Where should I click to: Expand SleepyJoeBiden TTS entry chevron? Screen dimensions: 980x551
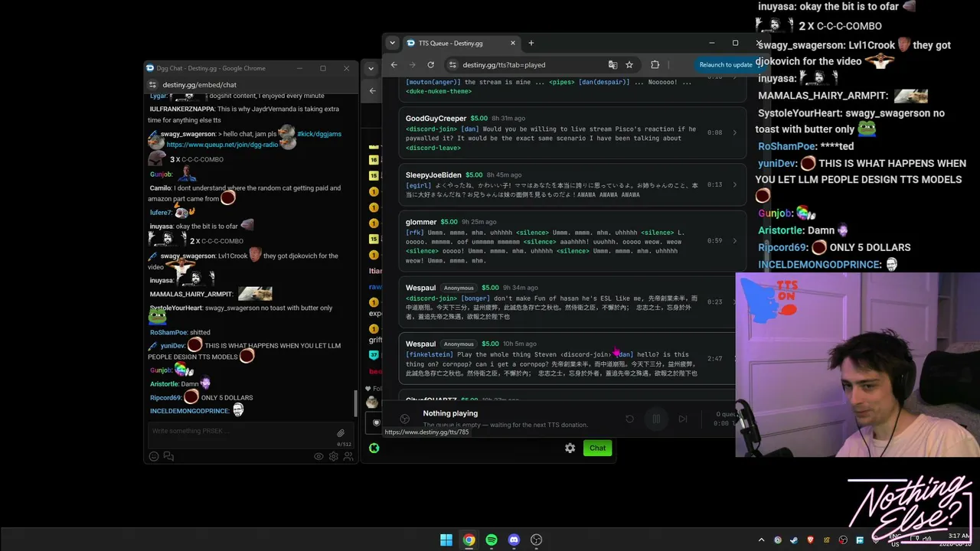pos(734,184)
